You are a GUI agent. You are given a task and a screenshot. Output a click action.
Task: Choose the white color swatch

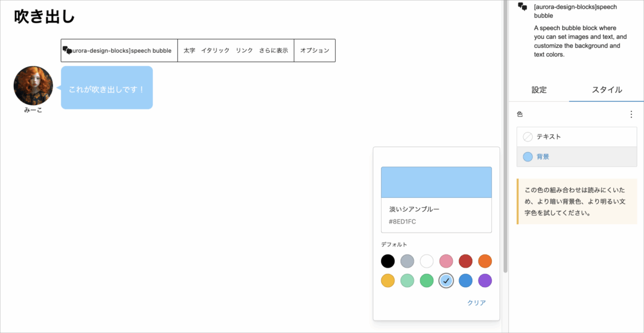[x=427, y=261]
